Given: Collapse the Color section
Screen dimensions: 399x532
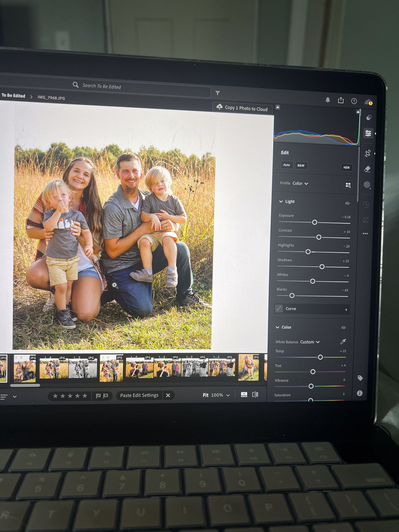Looking at the screenshot, I should [x=277, y=327].
